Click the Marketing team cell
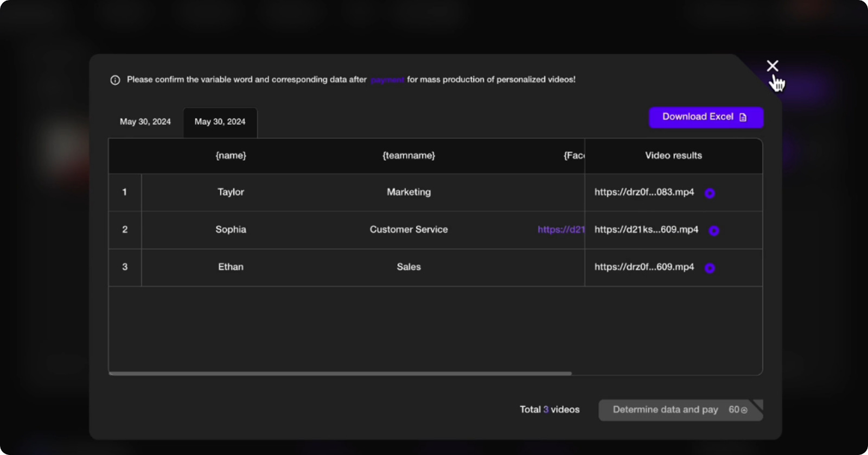Viewport: 868px width, 455px height. tap(409, 192)
